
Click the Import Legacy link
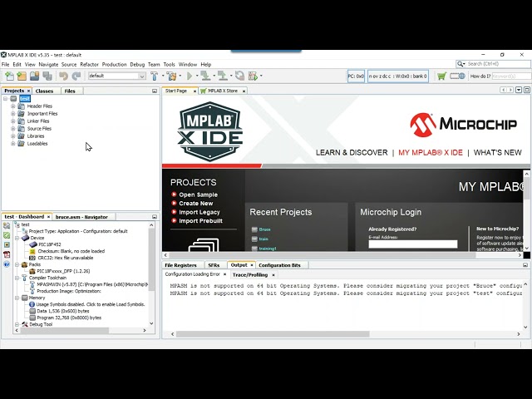pyautogui.click(x=199, y=213)
